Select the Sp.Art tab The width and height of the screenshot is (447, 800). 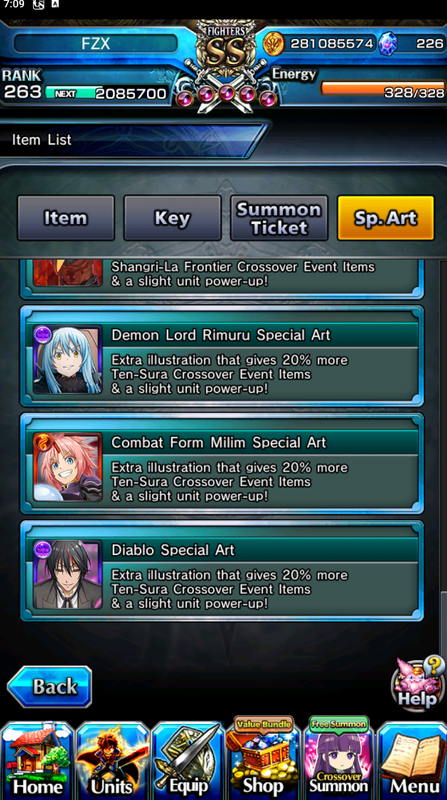click(x=386, y=218)
